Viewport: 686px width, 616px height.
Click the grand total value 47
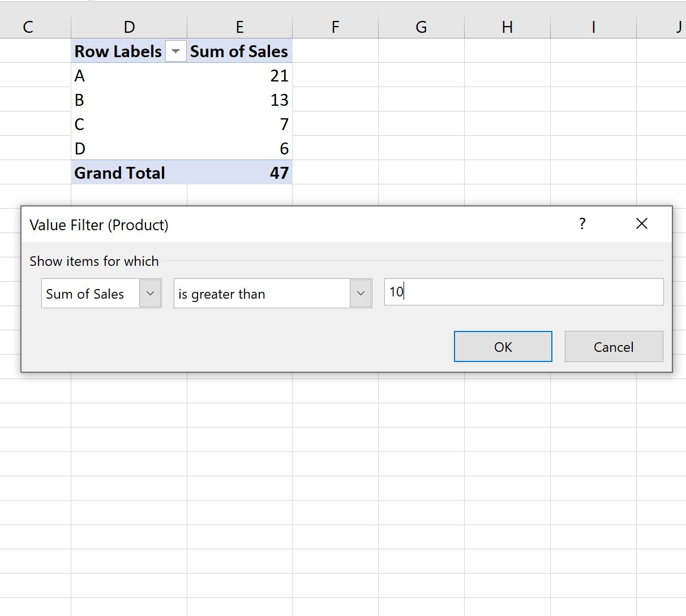239,173
